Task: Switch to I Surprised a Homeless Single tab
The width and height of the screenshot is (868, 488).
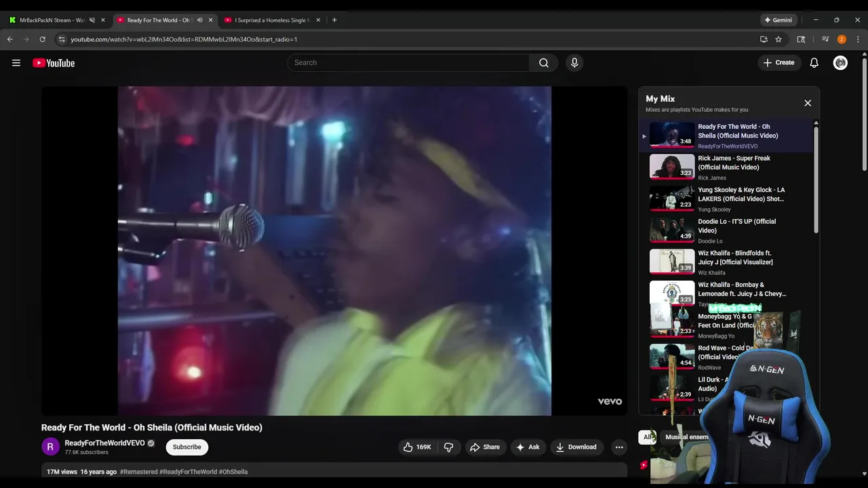Action: coord(271,20)
